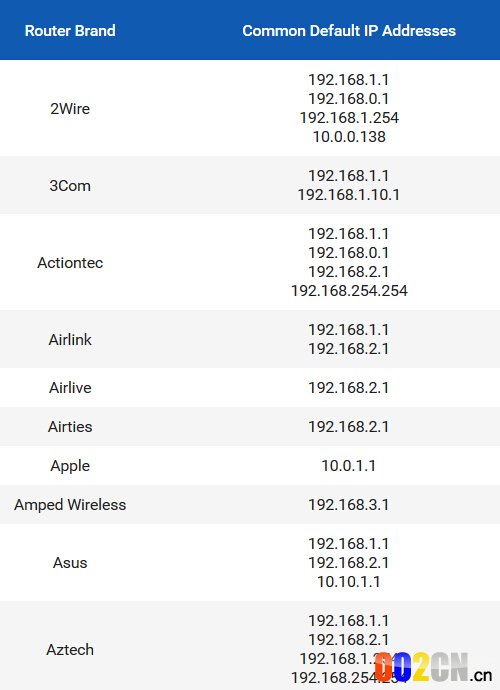This screenshot has width=500, height=690.
Task: Click the Common Default IP Addresses header
Action: tap(349, 30)
